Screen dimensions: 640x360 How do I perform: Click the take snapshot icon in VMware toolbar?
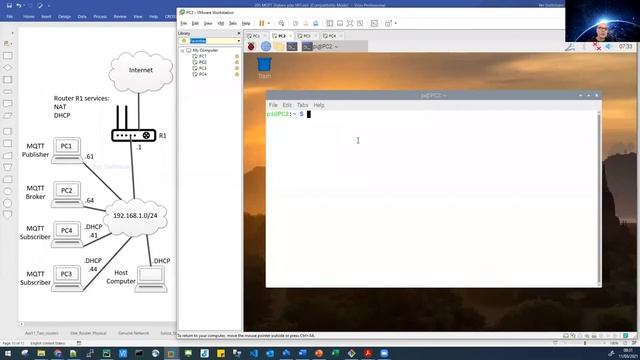click(296, 23)
